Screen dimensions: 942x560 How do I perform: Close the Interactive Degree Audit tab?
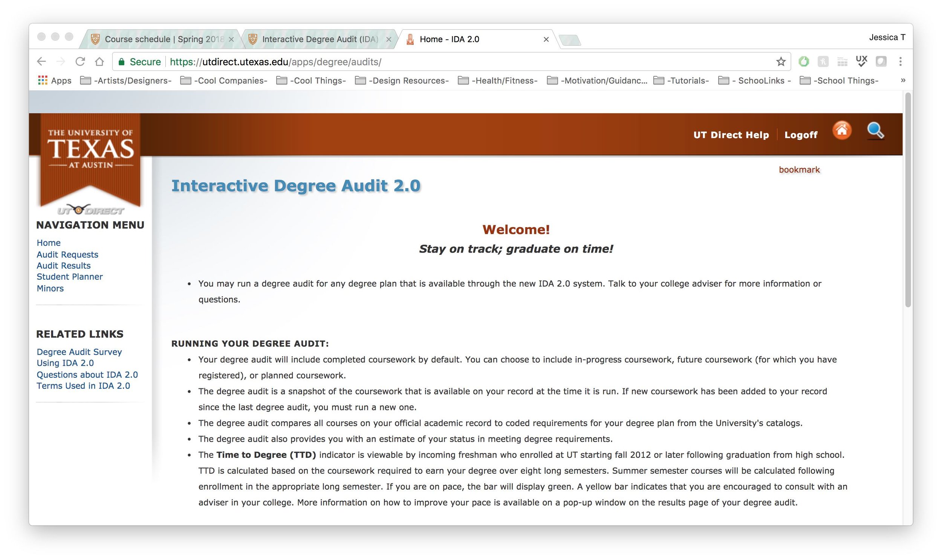pyautogui.click(x=388, y=39)
